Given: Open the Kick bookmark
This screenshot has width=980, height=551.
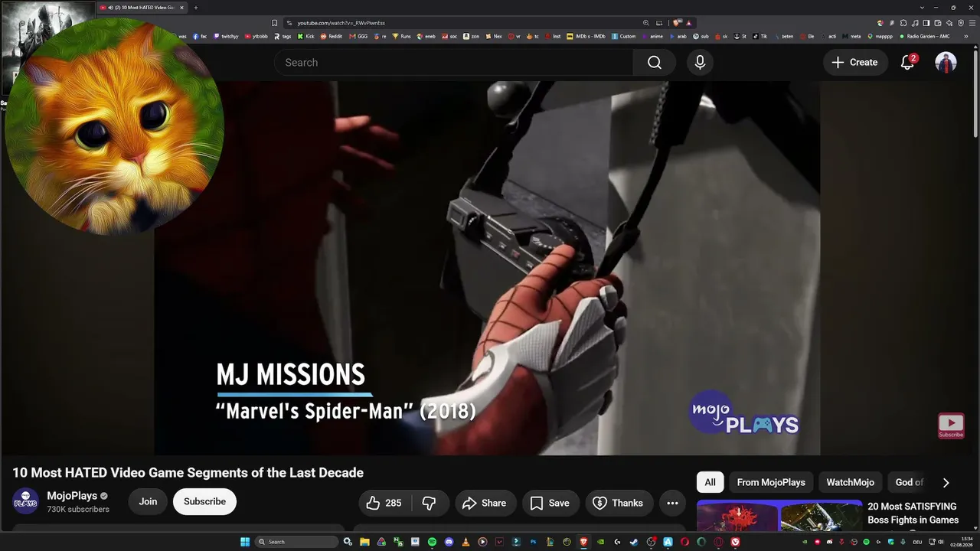Looking at the screenshot, I should point(306,36).
